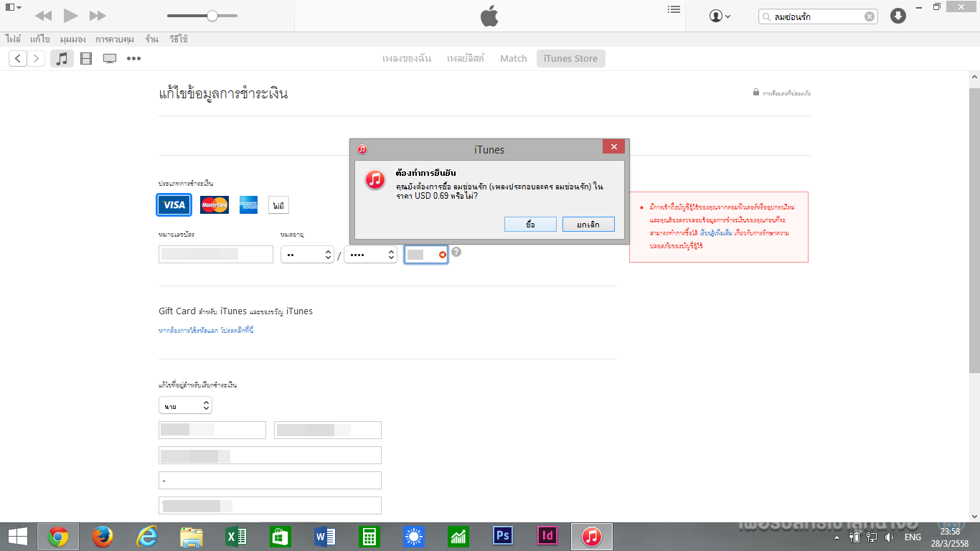Click the previous track rewind button
This screenshot has width=980, height=551.
(43, 16)
